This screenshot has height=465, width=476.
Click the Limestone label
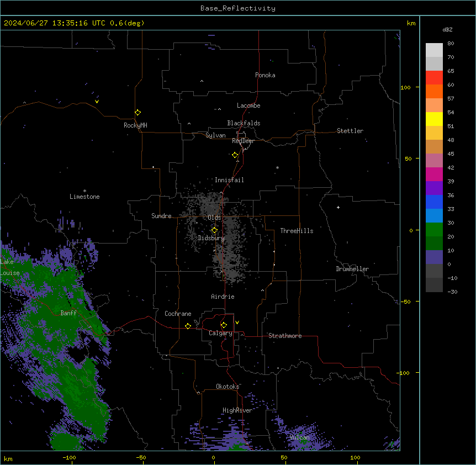[84, 197]
